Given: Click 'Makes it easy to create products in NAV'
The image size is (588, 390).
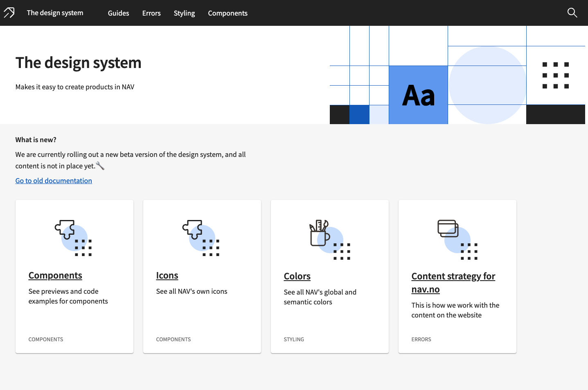Looking at the screenshot, I should tap(75, 87).
